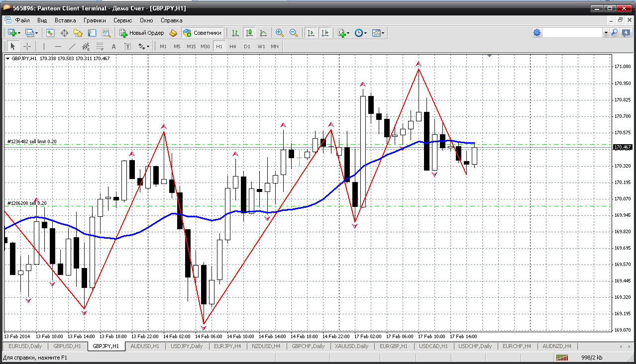The image size is (636, 364).
Task: Toggle the Market Watch window icon
Action: (x=50, y=33)
